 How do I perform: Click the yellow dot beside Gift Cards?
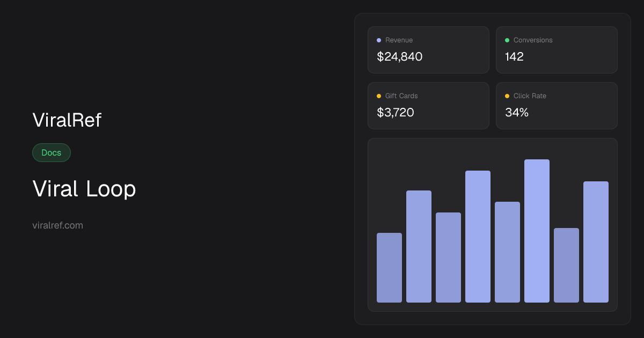click(x=379, y=96)
